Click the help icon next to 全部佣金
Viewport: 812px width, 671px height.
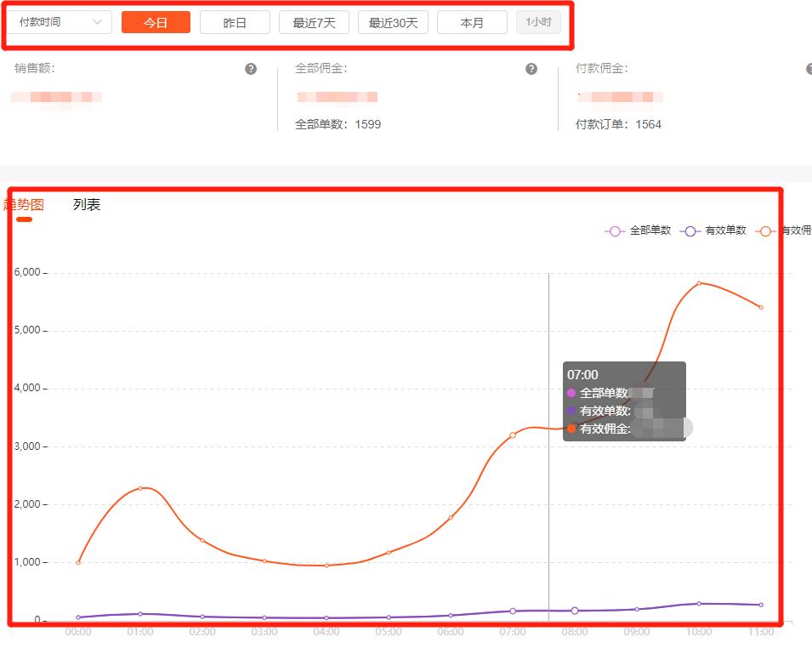[x=531, y=68]
